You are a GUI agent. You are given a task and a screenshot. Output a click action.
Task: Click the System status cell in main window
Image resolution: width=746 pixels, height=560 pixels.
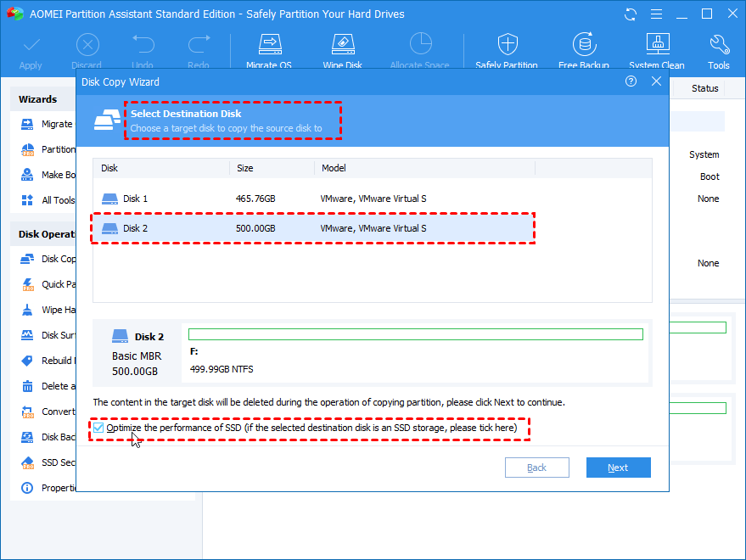coord(704,154)
